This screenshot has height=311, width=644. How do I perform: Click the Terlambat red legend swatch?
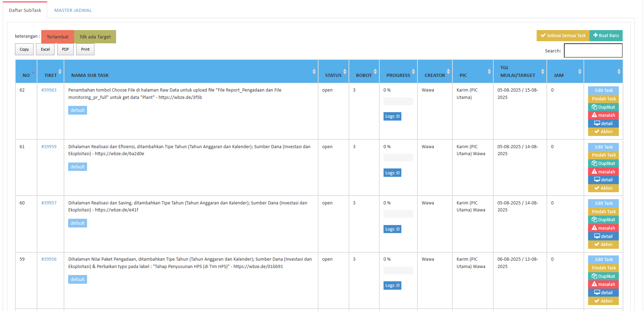pyautogui.click(x=58, y=37)
